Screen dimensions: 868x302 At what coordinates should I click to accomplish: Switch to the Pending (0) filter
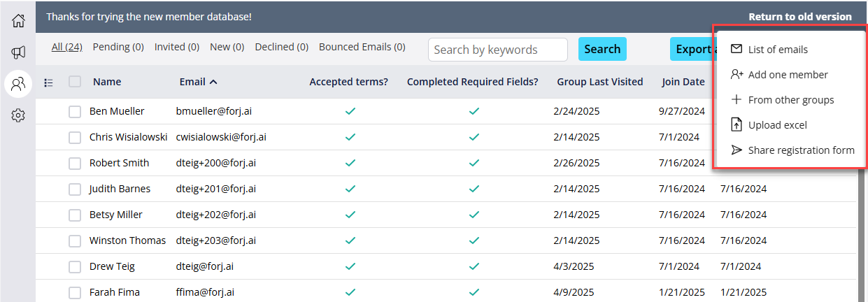point(118,47)
